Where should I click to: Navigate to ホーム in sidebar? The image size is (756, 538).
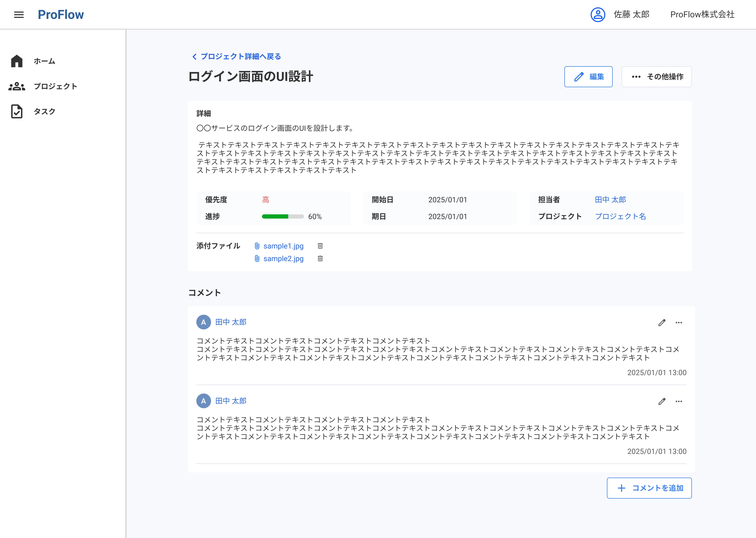coord(44,61)
